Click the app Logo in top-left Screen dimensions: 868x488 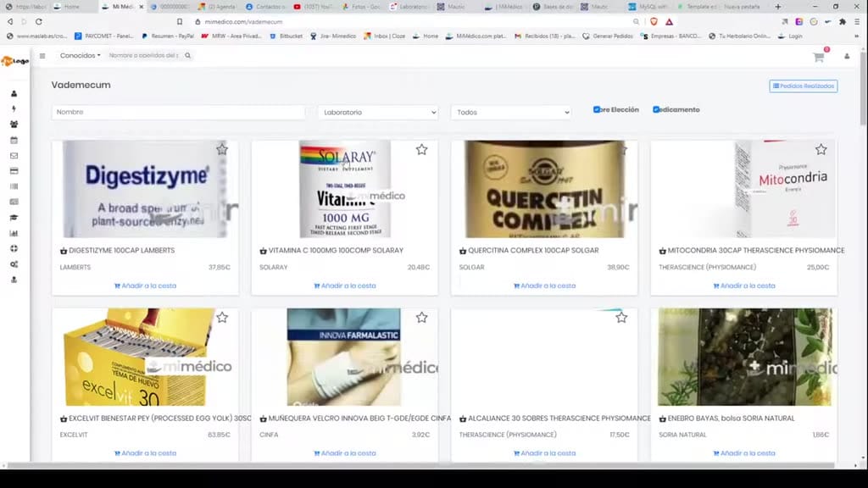pyautogui.click(x=15, y=61)
